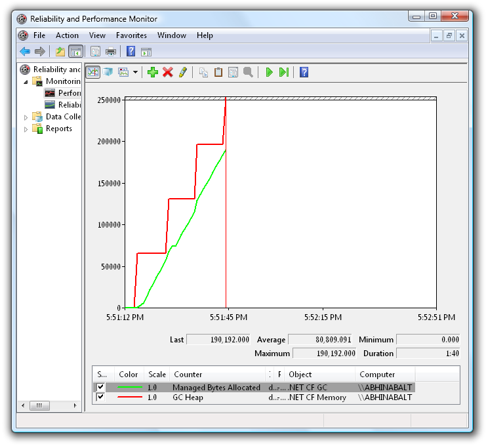Click the green color line of Managed Bytes

click(x=129, y=388)
